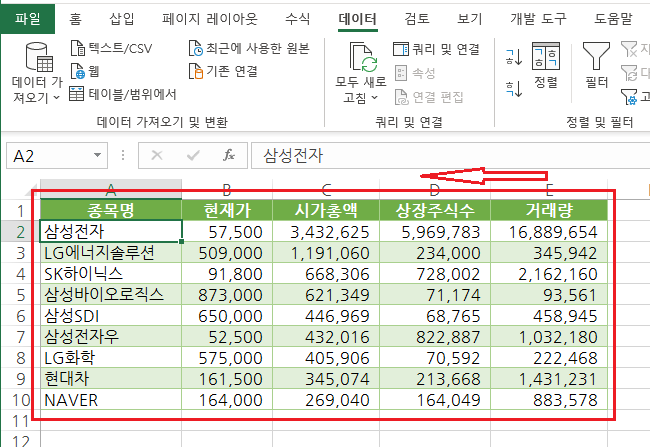Open 기존 연결
Image resolution: width=650 pixels, height=447 pixels.
click(x=223, y=71)
